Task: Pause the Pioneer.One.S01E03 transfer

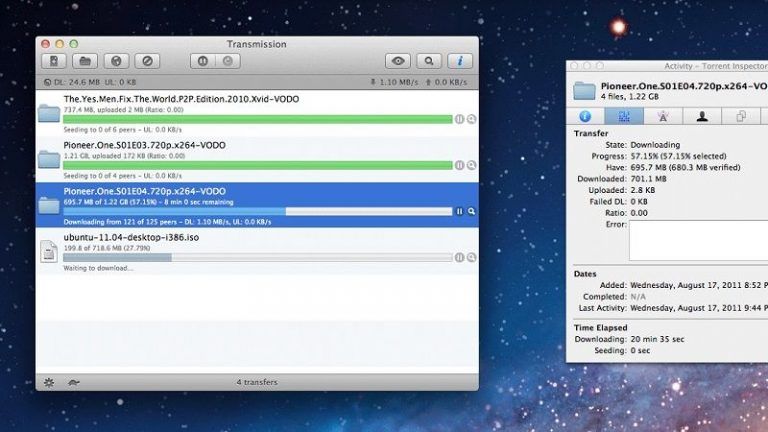Action: click(459, 165)
